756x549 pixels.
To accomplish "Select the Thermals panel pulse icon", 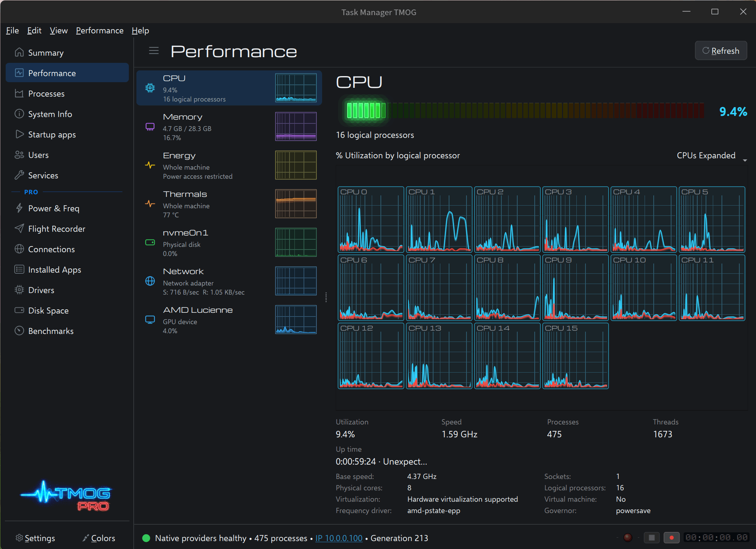I will coord(150,204).
